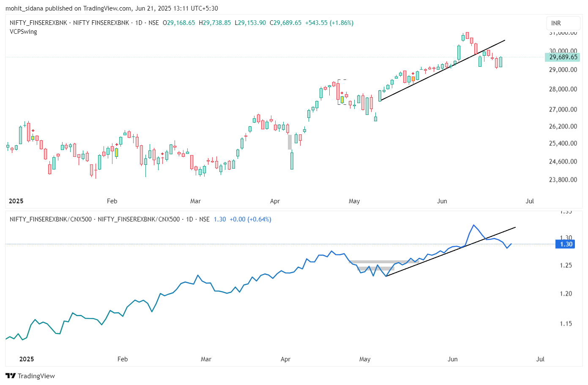Click the May label on top chart time axis
588x385 pixels.
354,201
